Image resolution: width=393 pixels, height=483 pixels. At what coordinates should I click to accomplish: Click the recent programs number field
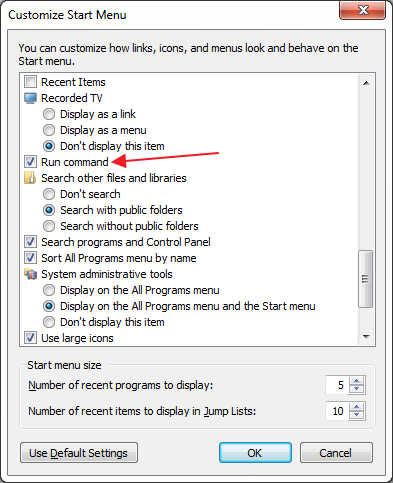tap(337, 385)
